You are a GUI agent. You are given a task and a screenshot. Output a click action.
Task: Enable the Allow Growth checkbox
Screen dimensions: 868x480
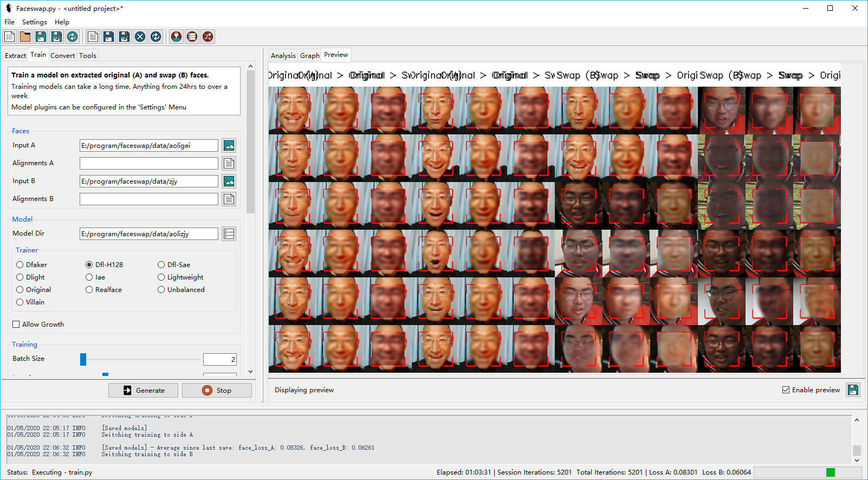16,325
